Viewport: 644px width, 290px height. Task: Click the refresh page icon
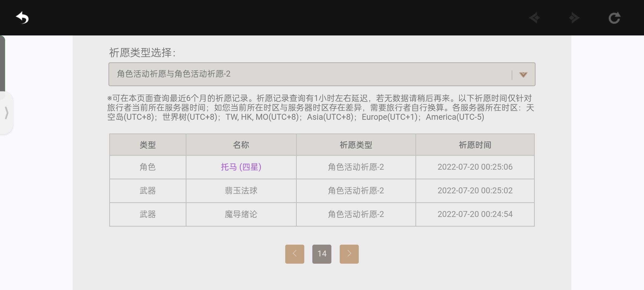pos(614,18)
